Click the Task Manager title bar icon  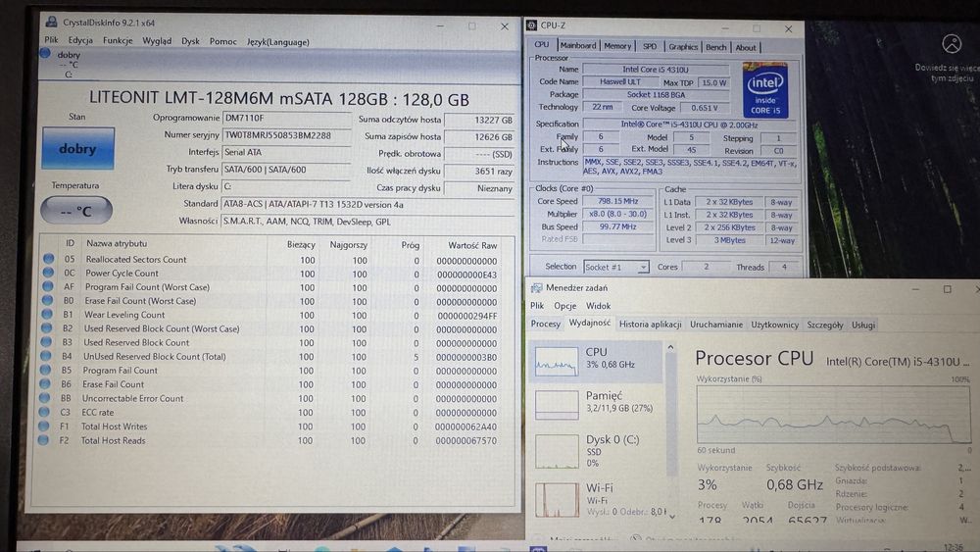[536, 287]
